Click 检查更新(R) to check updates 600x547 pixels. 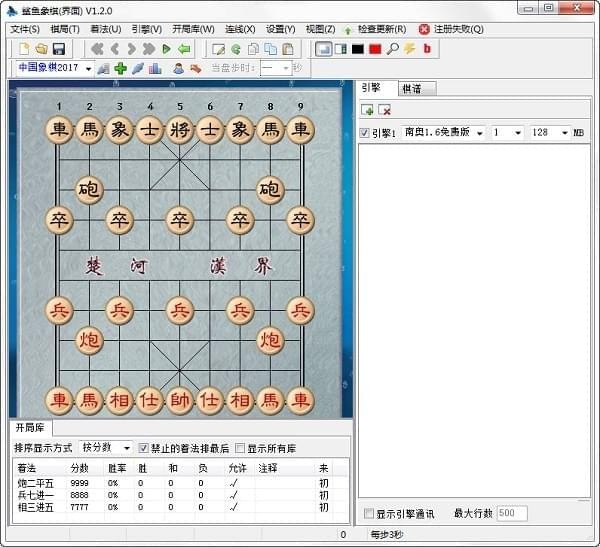381,29
